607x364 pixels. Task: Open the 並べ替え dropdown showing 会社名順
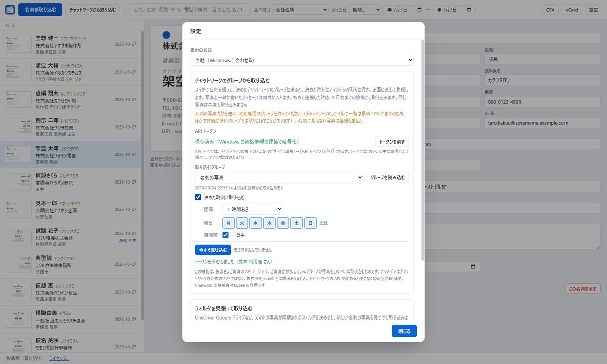(301, 10)
